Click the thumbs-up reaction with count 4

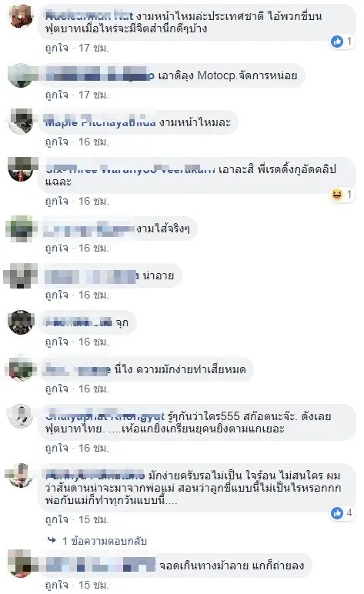point(337,513)
